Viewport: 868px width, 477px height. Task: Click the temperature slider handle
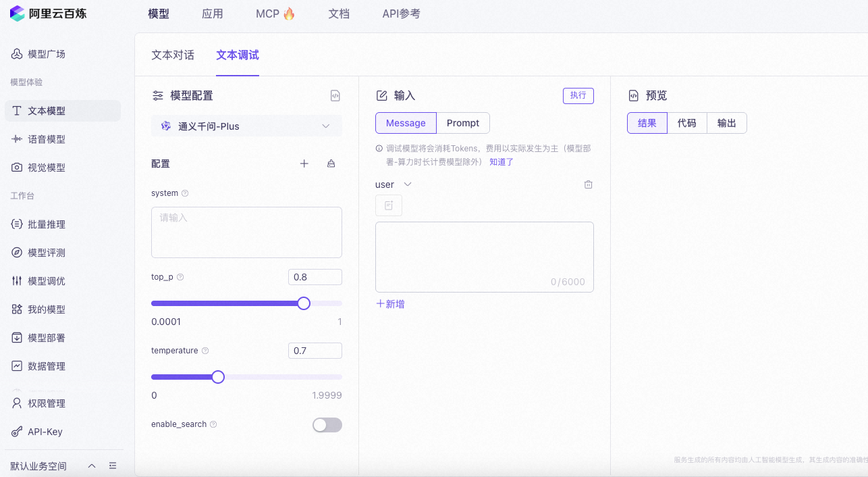click(x=218, y=377)
